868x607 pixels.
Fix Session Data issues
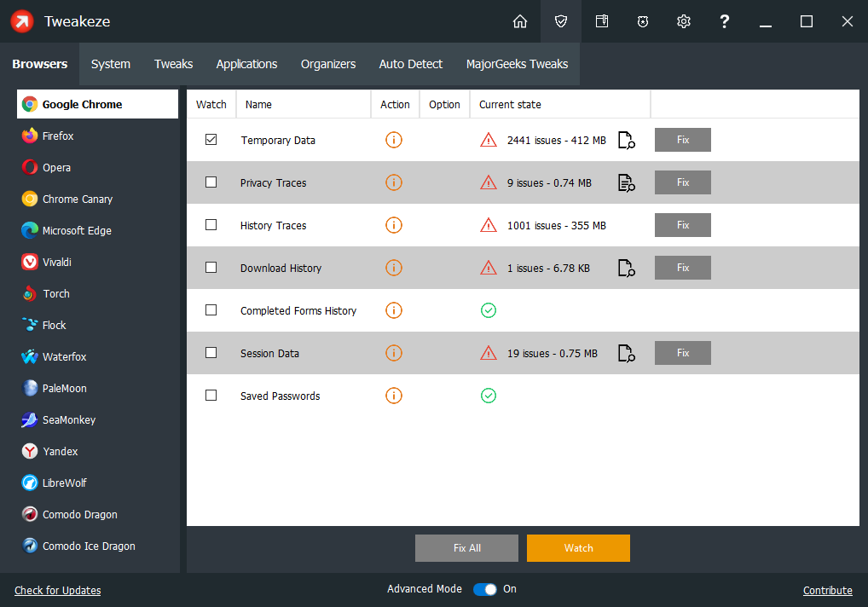[683, 353]
